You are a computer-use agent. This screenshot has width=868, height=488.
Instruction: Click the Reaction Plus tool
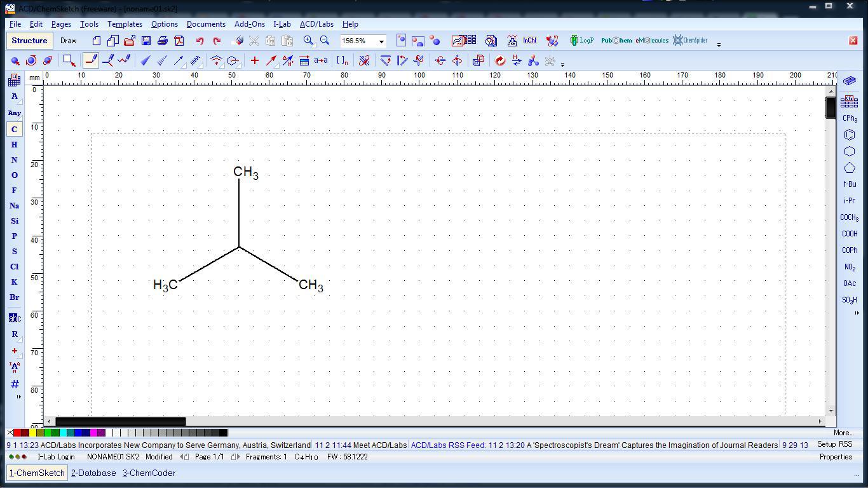[x=255, y=60]
